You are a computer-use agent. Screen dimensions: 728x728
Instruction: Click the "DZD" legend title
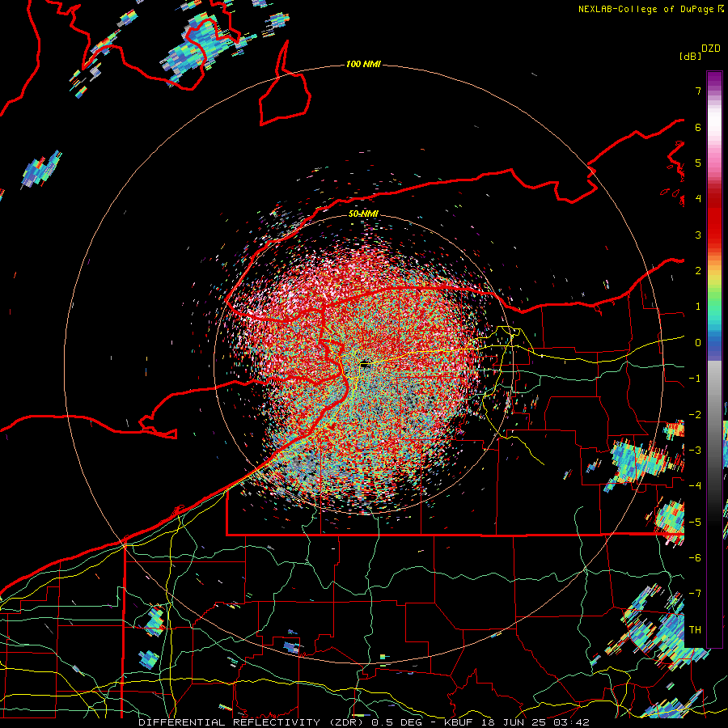tap(710, 49)
